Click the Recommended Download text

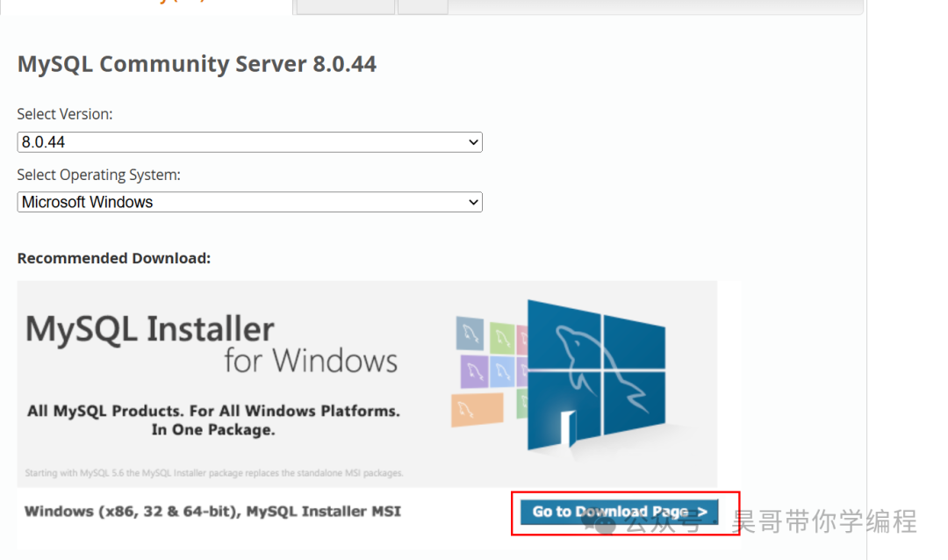click(113, 257)
